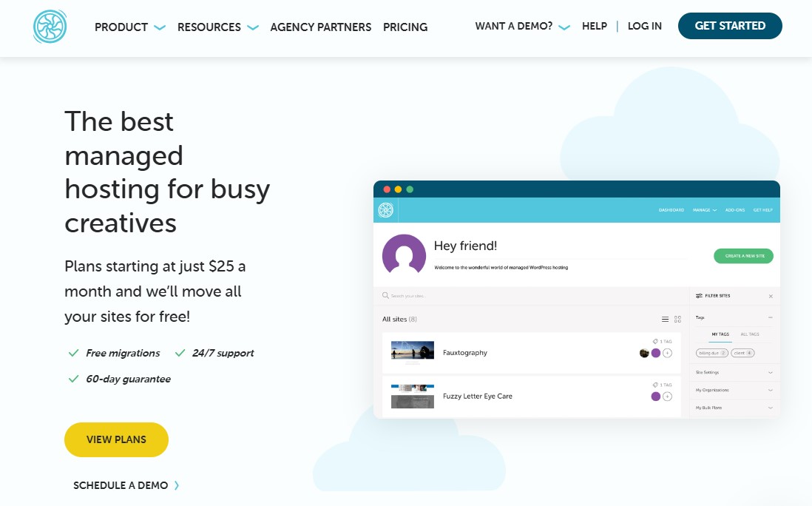Open the Fauxtography site thumbnail
Viewport: 812px width, 506px height.
pyautogui.click(x=412, y=351)
